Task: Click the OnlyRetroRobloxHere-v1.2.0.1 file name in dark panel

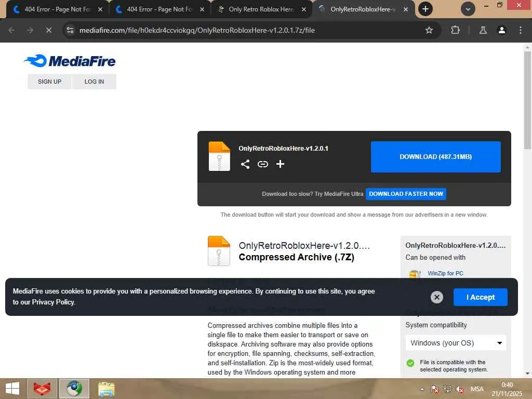Action: [283, 148]
